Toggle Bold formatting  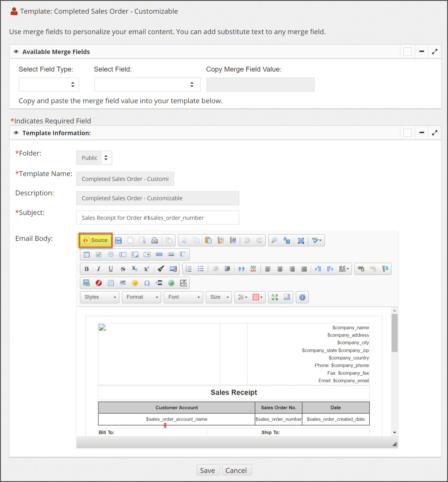click(x=86, y=269)
